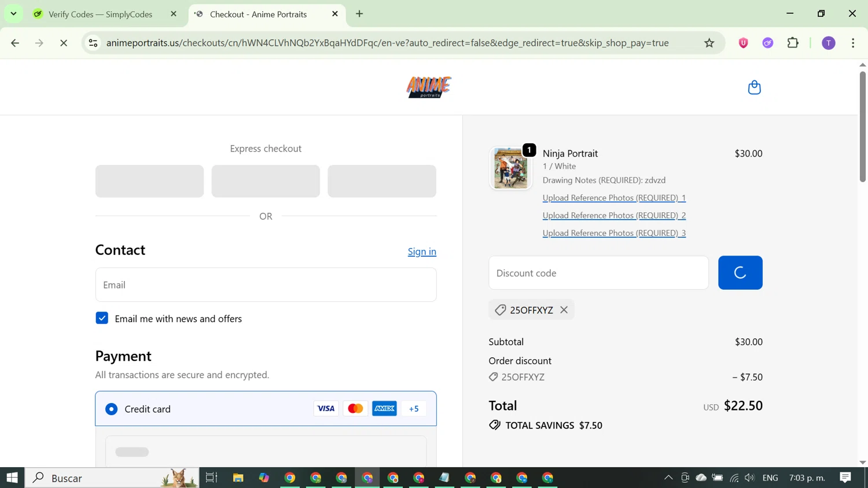The image size is (868, 488).
Task: Click the Mastercard icon
Action: click(355, 409)
